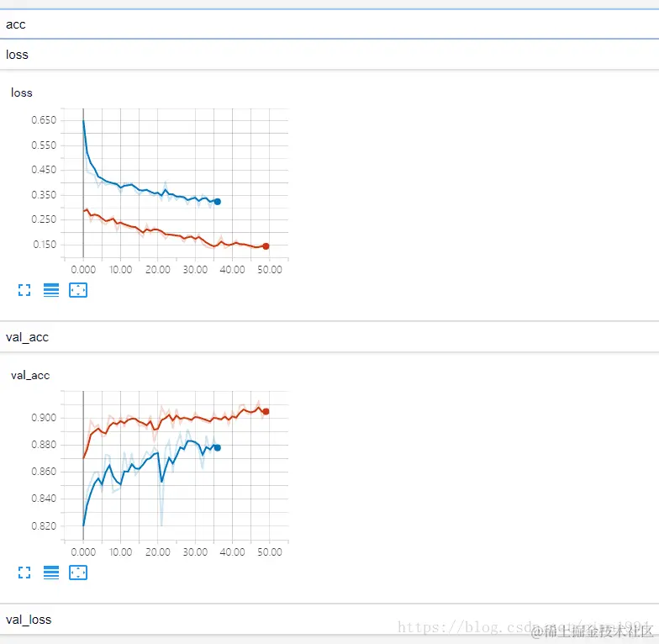Enlarge the val_acc chart to full size
This screenshot has width=659, height=644.
click(x=24, y=573)
